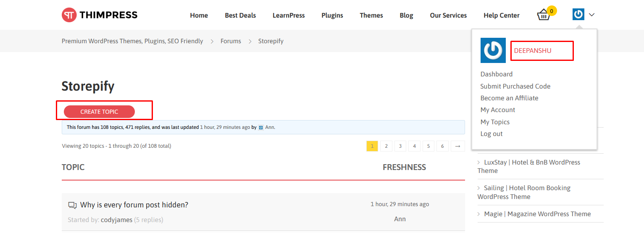
Task: Click the user avatar in header
Action: tap(578, 15)
